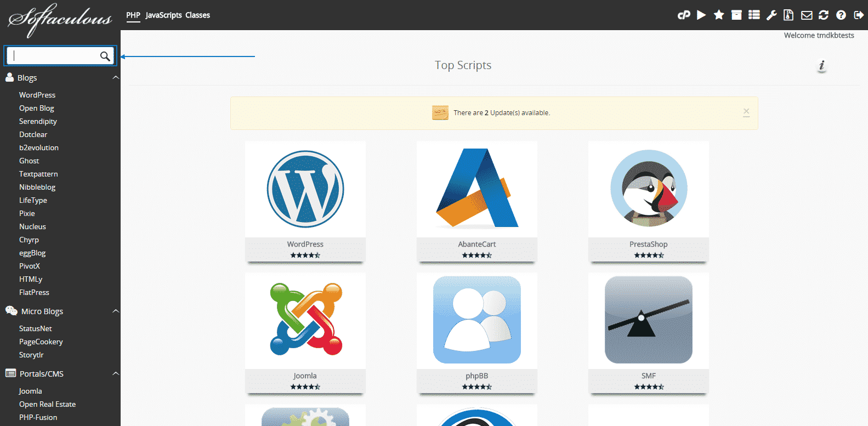This screenshot has width=868, height=426.
Task: Open the cPanel control panel icon
Action: click(x=684, y=15)
